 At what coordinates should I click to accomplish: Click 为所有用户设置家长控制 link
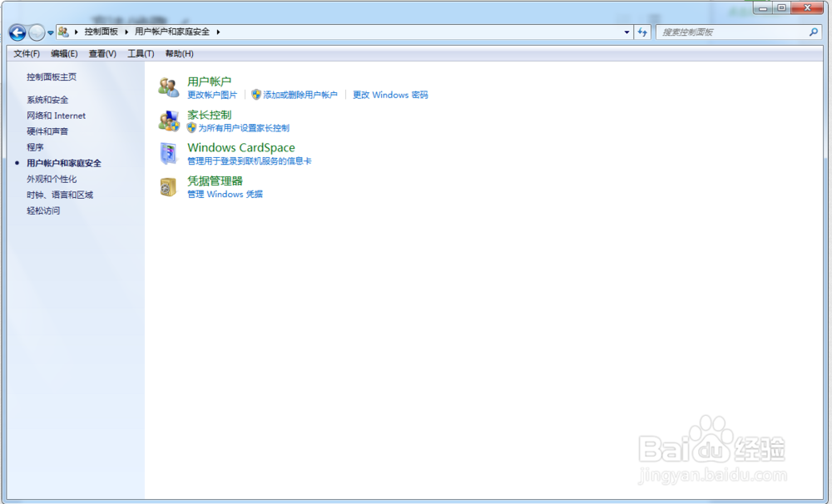pyautogui.click(x=244, y=128)
